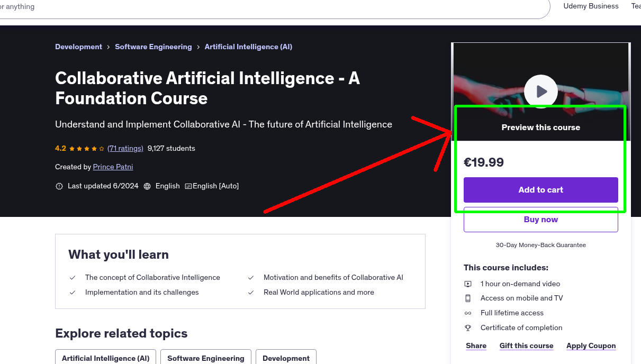Image resolution: width=641 pixels, height=364 pixels.
Task: Navigate to the Development breadcrumb
Action: click(78, 47)
